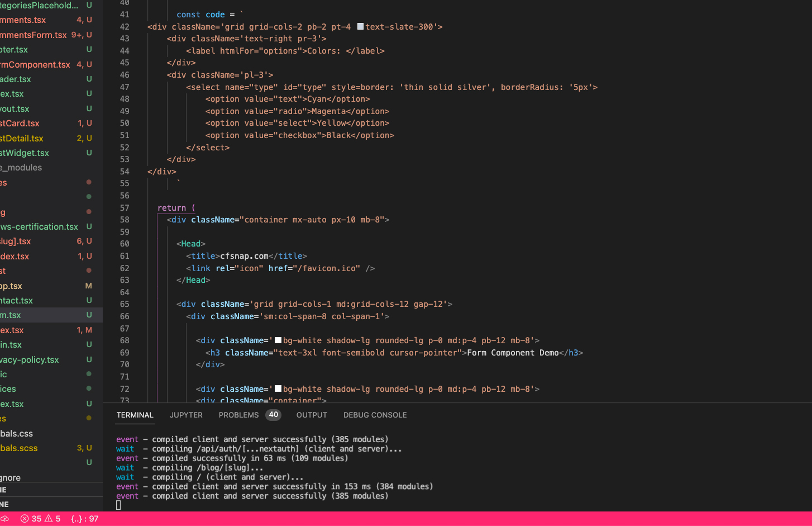Image resolution: width=812 pixels, height=526 pixels.
Task: Open the text-slate-300 color swatch
Action: click(361, 26)
